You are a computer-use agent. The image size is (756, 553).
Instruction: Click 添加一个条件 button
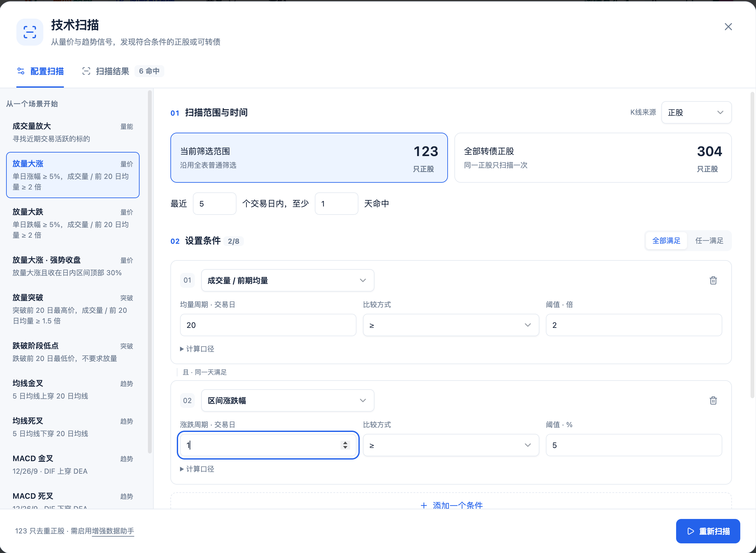(x=451, y=501)
